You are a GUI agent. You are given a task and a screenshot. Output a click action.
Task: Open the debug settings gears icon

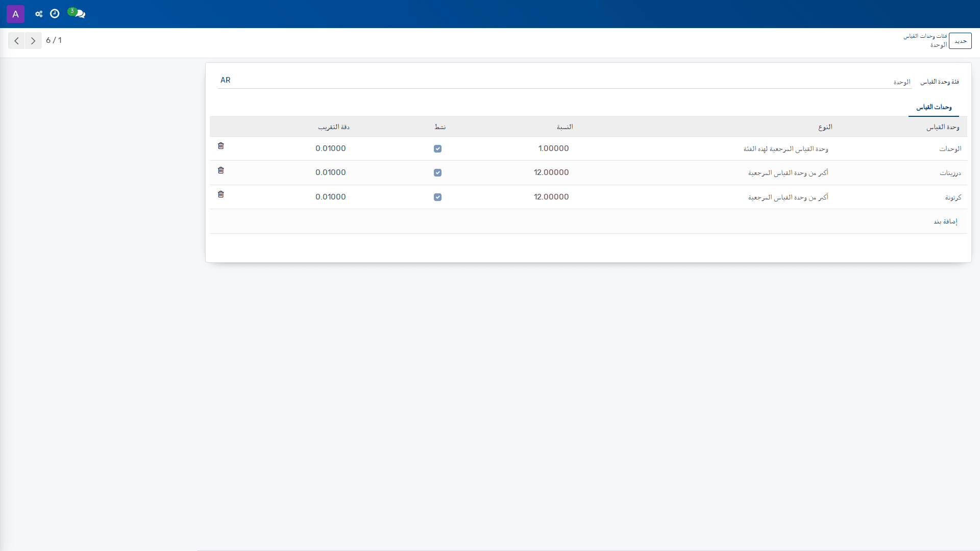click(39, 14)
